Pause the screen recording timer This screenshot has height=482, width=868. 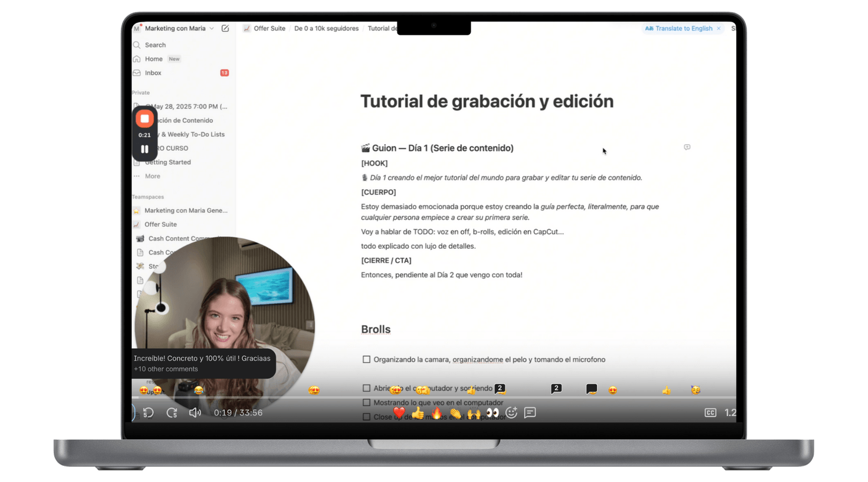pyautogui.click(x=145, y=149)
